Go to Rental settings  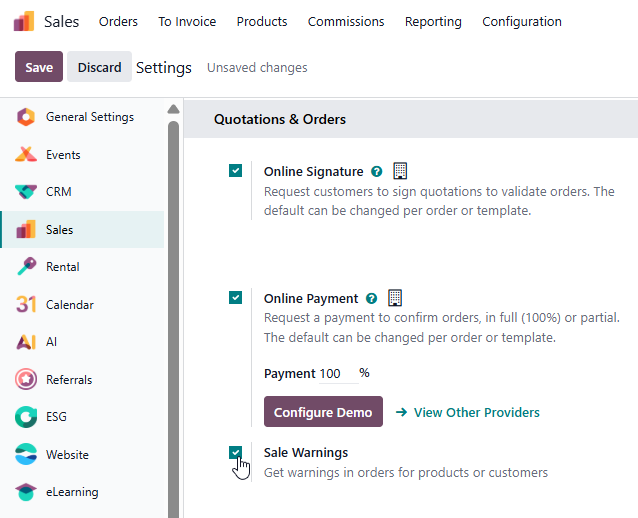(62, 267)
